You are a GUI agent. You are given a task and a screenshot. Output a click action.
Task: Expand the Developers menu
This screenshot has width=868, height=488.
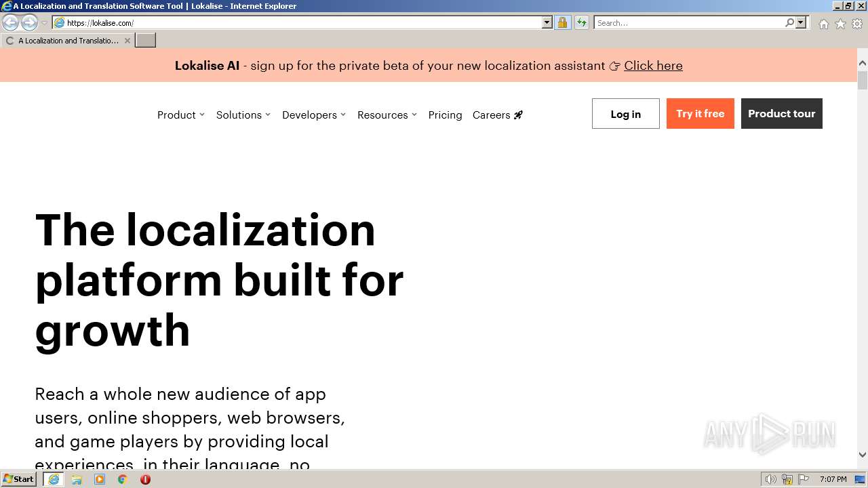pos(314,115)
